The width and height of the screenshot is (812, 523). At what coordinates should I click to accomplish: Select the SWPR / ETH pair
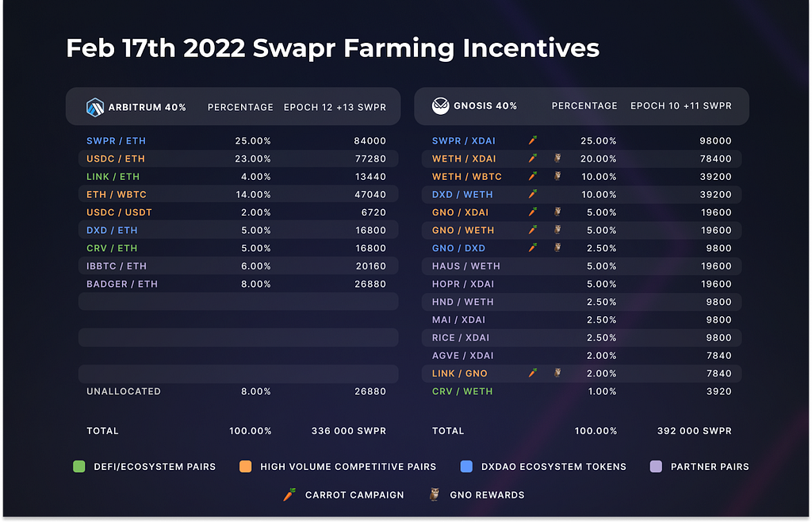(116, 141)
